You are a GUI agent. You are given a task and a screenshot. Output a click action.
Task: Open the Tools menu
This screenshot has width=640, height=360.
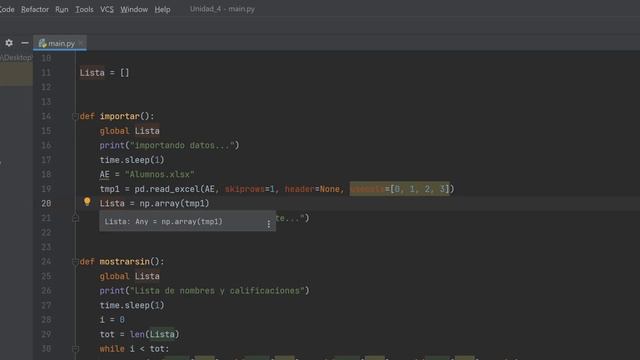[x=84, y=9]
